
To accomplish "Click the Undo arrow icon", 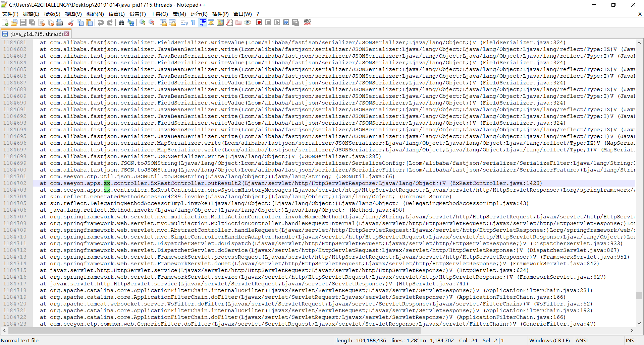I will click(101, 22).
